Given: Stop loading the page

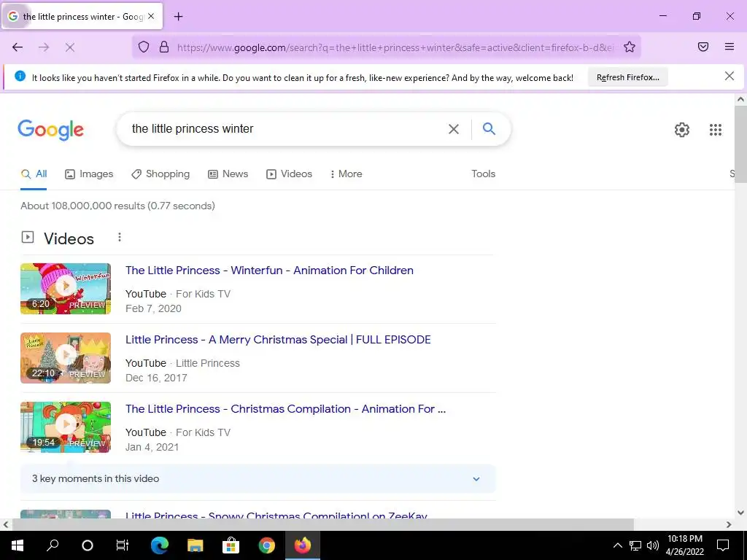Looking at the screenshot, I should click(70, 47).
